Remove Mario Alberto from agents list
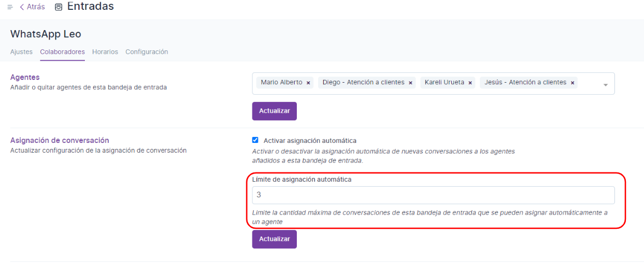The height and width of the screenshot is (271, 644). point(308,83)
